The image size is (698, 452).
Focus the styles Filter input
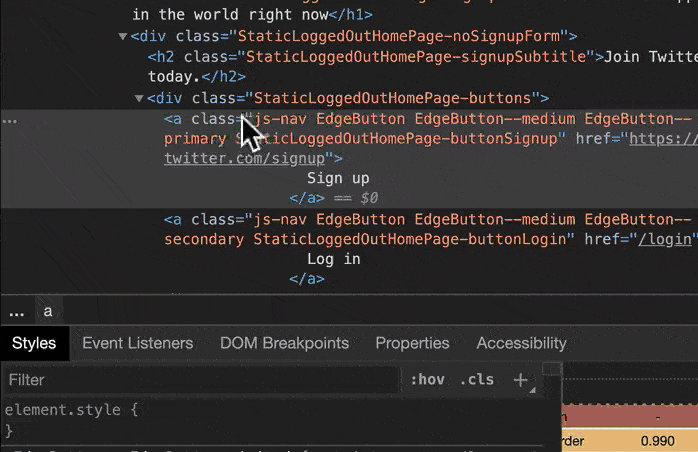click(200, 380)
